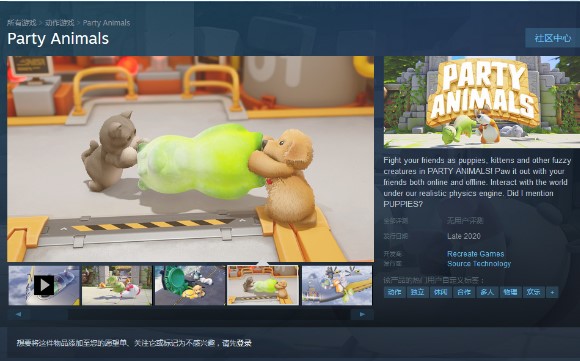This screenshot has height=361, width=580.
Task: Add a tag with the plus button
Action: point(552,292)
